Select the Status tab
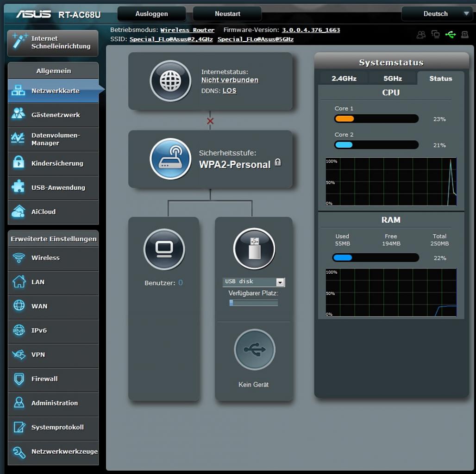The image size is (476, 474). [440, 78]
